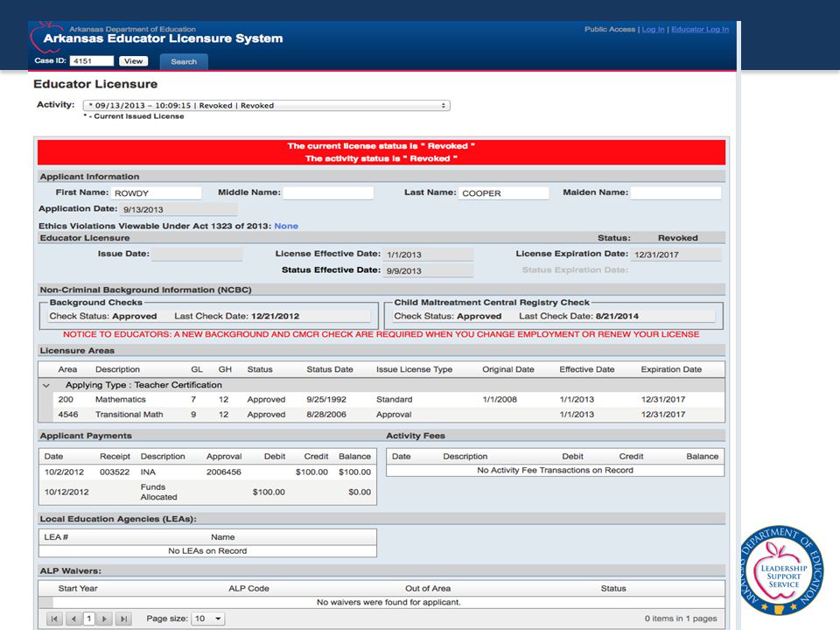Go to previous page of waivers

tap(73, 619)
